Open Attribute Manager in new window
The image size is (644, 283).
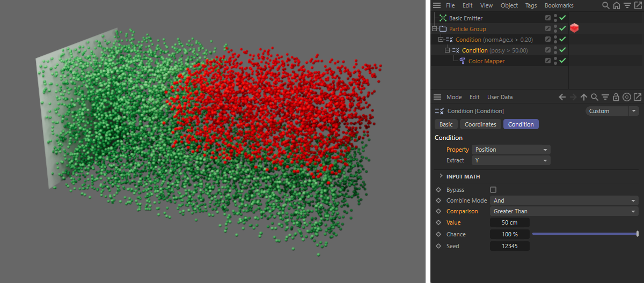click(637, 97)
